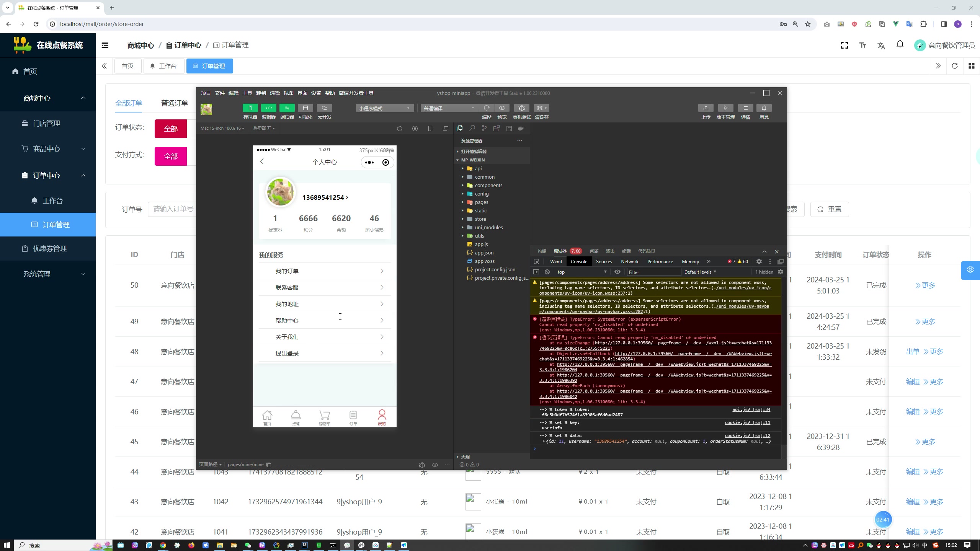
Task: Click the upload icon in devtools
Action: [706, 108]
